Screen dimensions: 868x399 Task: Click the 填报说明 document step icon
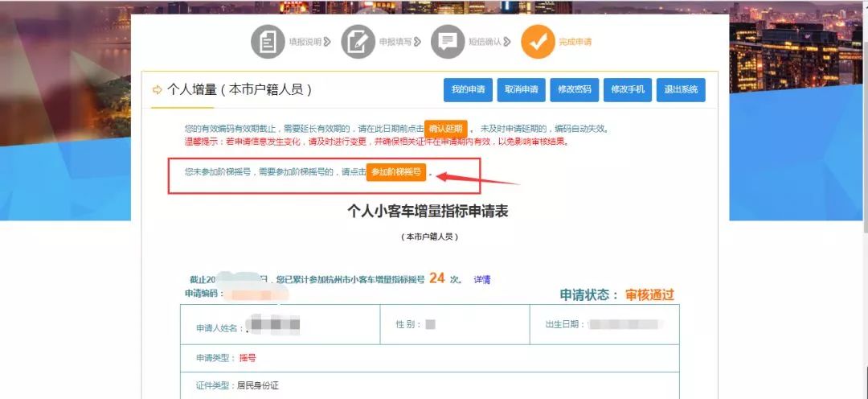(x=268, y=42)
